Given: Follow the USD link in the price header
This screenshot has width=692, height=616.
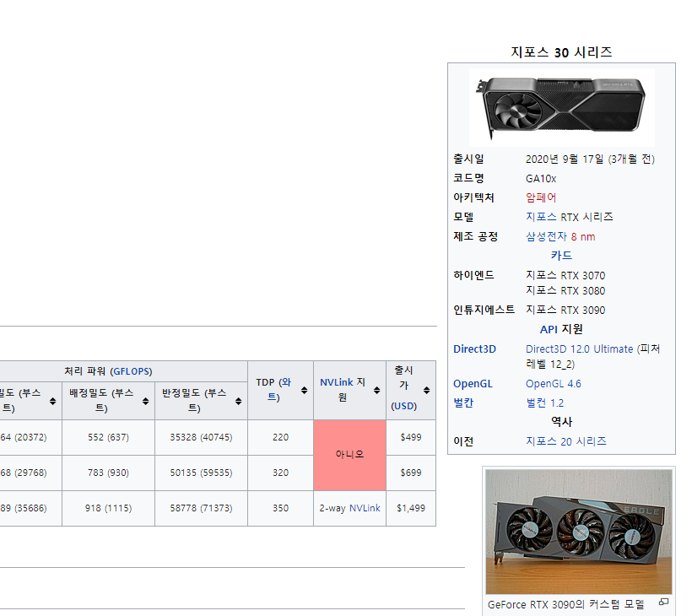Looking at the screenshot, I should [x=404, y=406].
